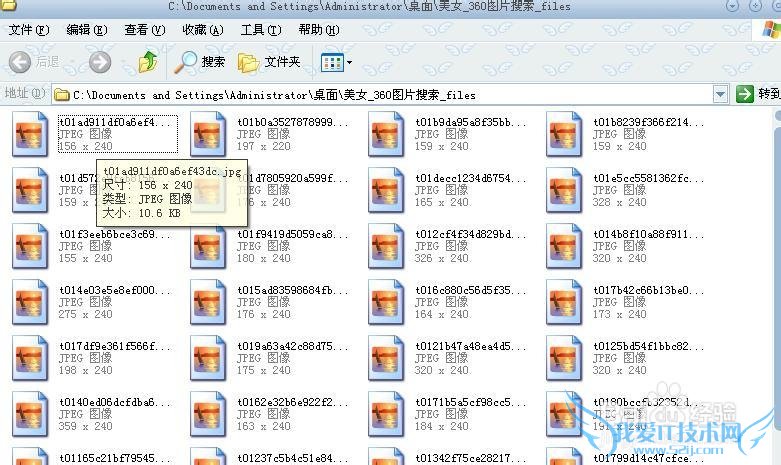
Task: Click the Back arrow button
Action: click(20, 62)
